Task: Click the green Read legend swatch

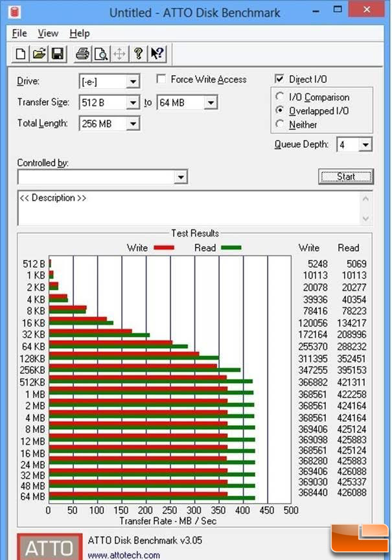Action: pos(231,248)
